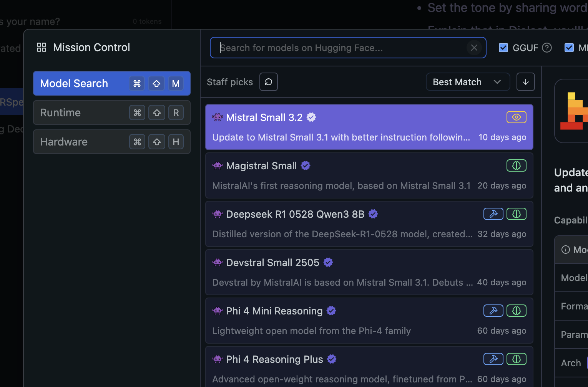The image size is (588, 387).
Task: Open the Model Search tab
Action: coord(112,83)
